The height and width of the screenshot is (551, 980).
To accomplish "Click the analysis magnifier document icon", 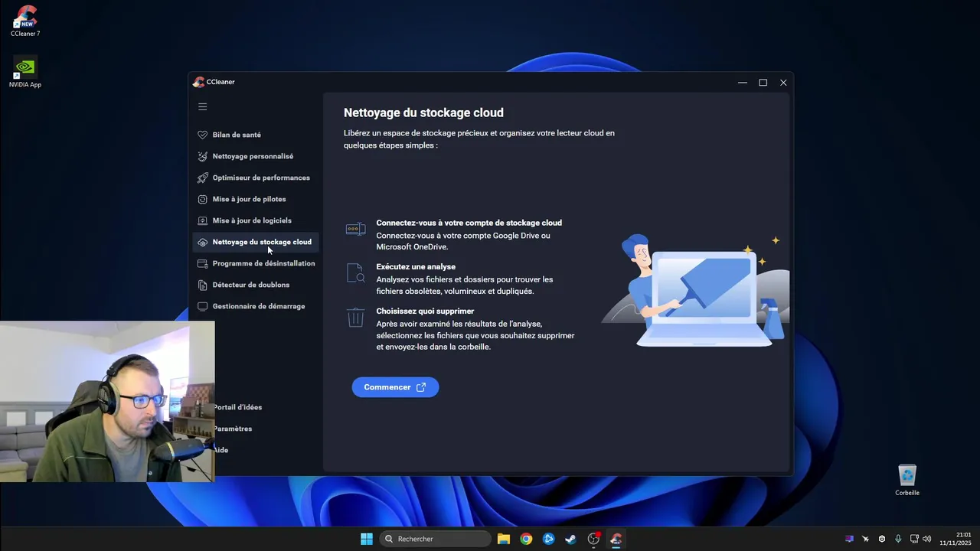I will [355, 273].
